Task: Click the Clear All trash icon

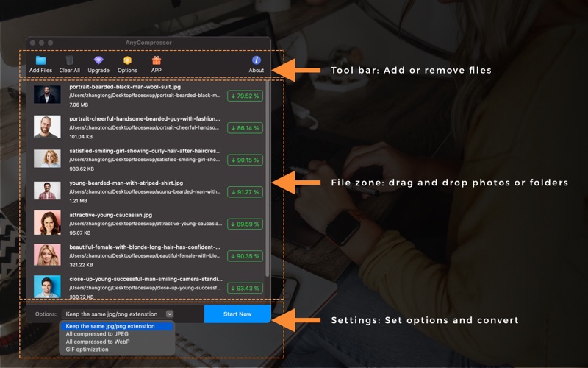Action: coord(69,60)
